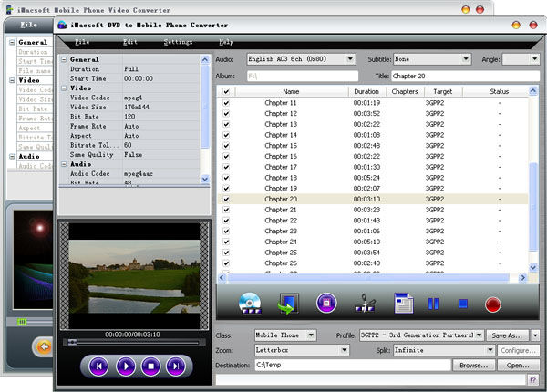Screen dimensions: 547x392
Task: Click the green progress marker in Video Converter window
Action: click(22, 322)
